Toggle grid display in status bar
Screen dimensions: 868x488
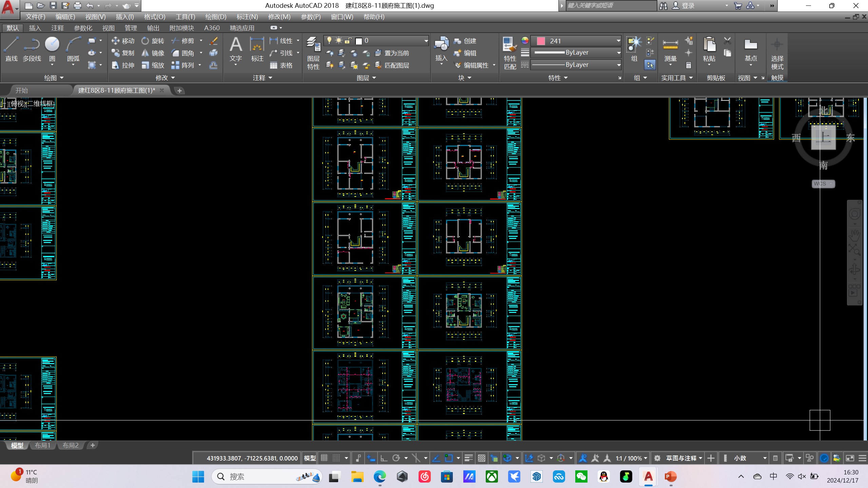tap(324, 458)
